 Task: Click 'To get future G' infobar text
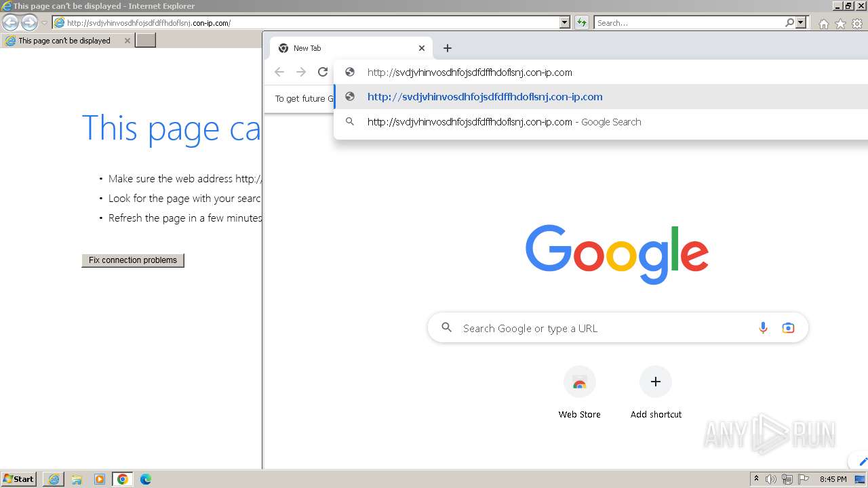[304, 99]
